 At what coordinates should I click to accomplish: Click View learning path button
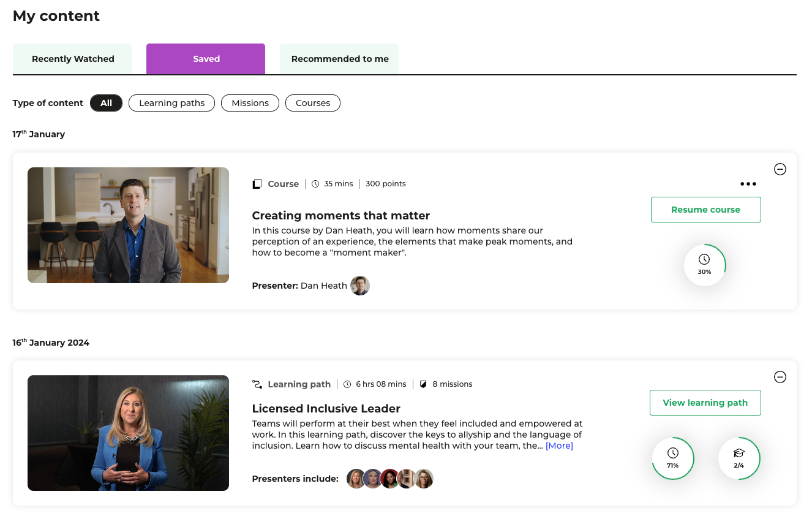point(705,403)
